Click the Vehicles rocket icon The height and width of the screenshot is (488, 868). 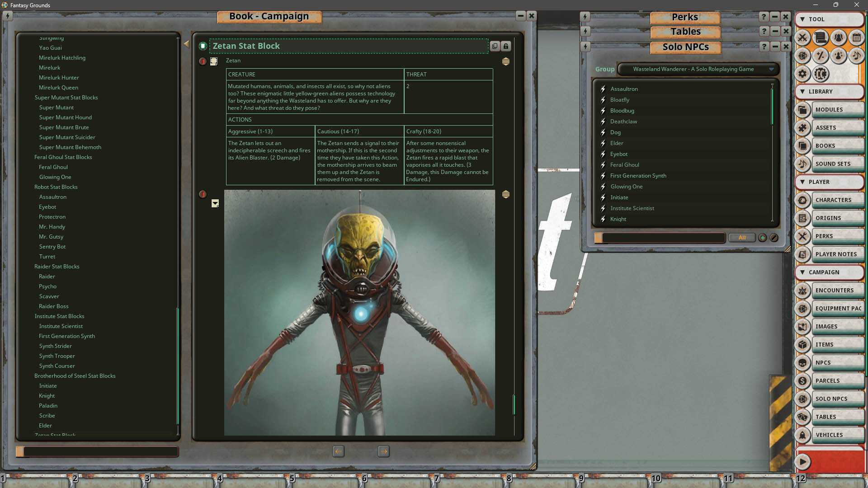tap(802, 435)
